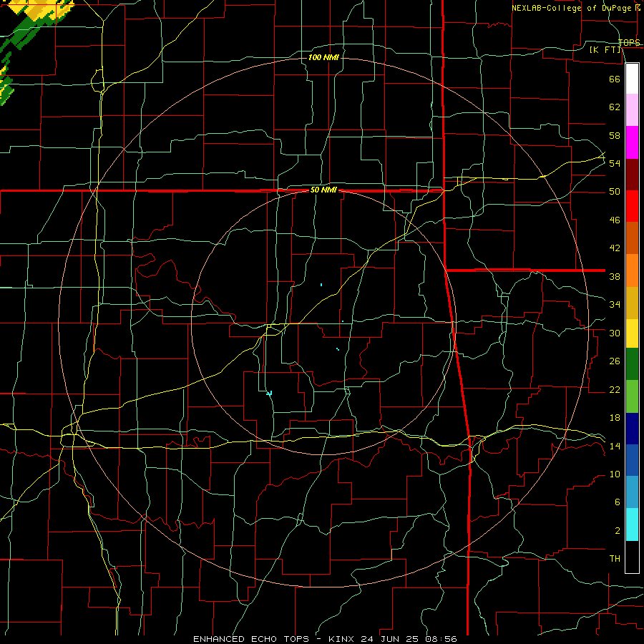
Task: Click the light pink 62 kft legend swatch
Action: point(632,109)
